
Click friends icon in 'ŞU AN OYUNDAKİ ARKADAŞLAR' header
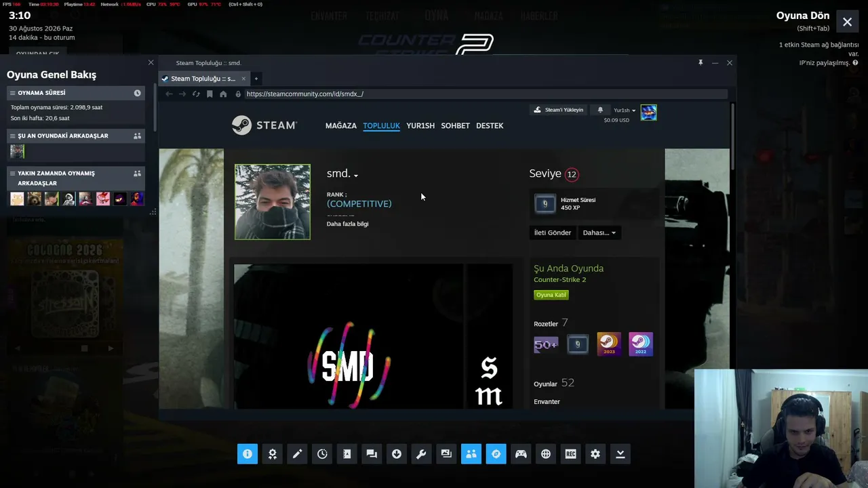point(137,136)
